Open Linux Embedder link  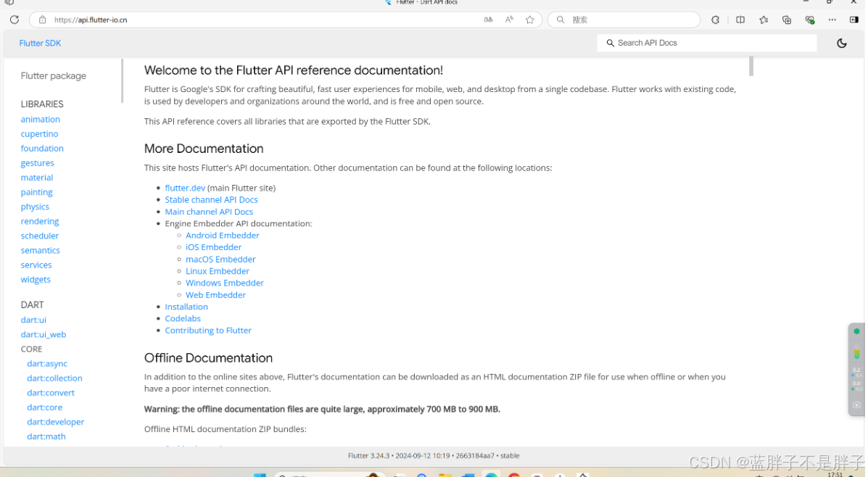click(218, 271)
